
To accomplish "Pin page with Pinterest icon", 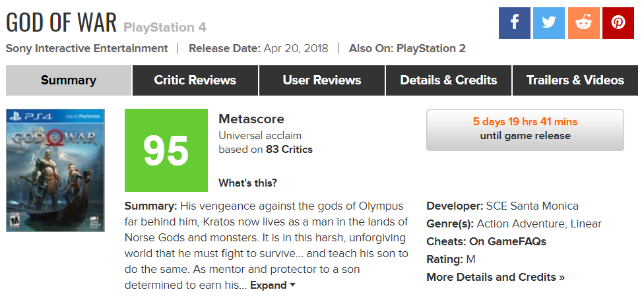I will 618,23.
